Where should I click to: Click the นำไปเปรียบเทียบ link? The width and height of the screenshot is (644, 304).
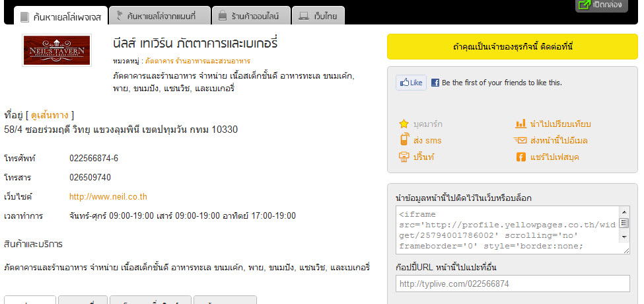point(560,124)
